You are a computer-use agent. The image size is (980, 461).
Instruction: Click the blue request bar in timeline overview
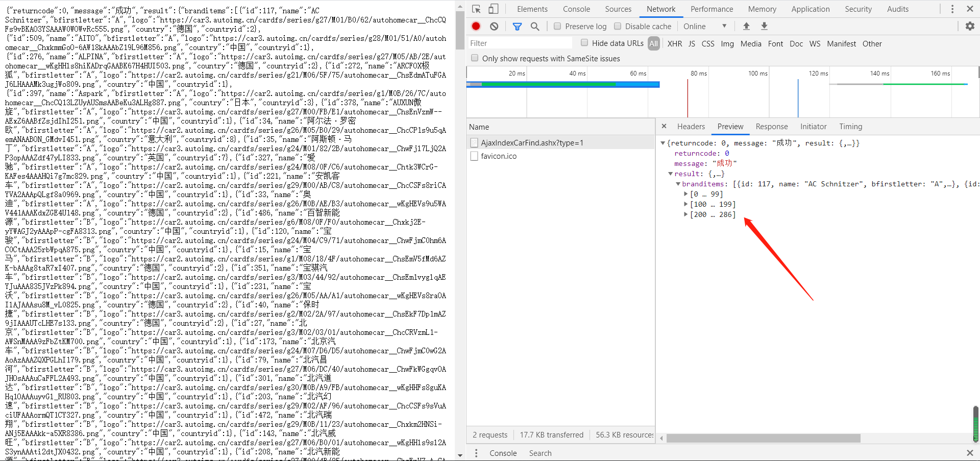pos(563,84)
